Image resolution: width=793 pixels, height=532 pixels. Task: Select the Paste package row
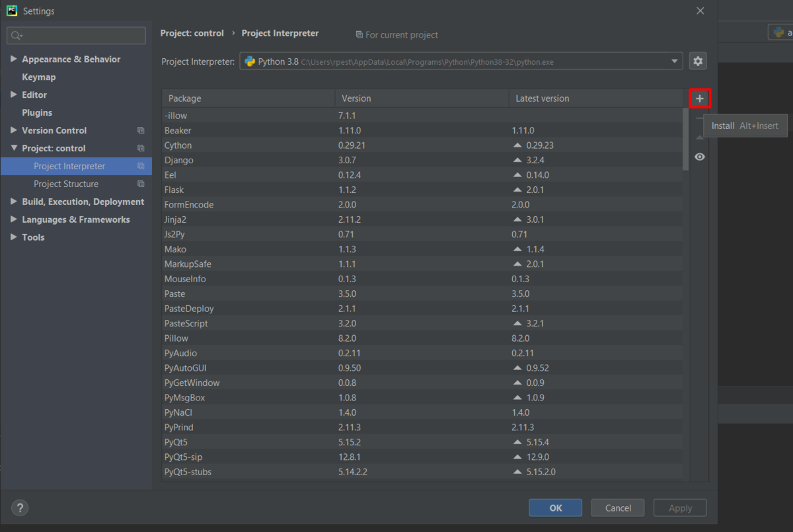click(x=422, y=293)
